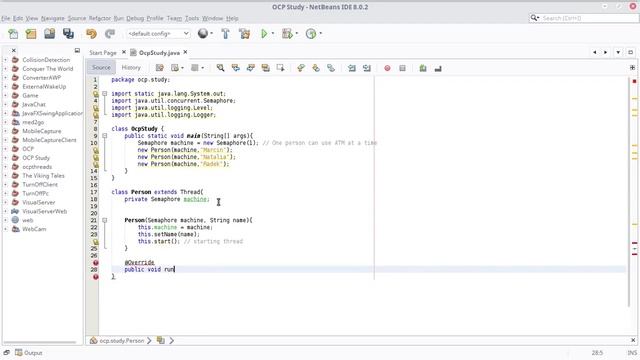The width and height of the screenshot is (640, 360).
Task: Toggle Bookmark icon in editor toolbar
Action: [x=331, y=68]
